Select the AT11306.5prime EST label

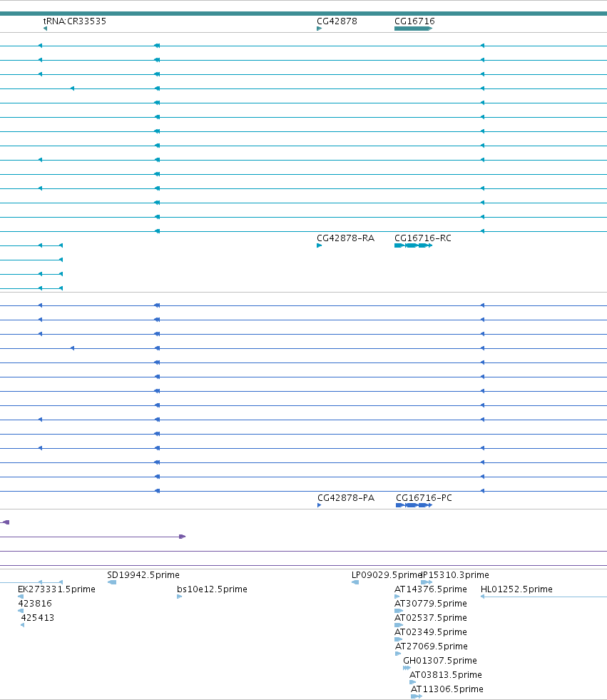447,689
